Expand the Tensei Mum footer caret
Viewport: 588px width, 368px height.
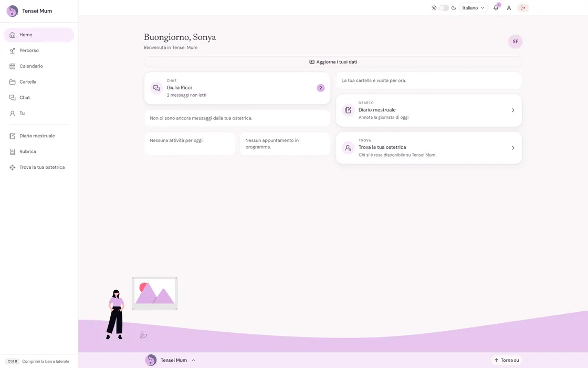(194, 360)
